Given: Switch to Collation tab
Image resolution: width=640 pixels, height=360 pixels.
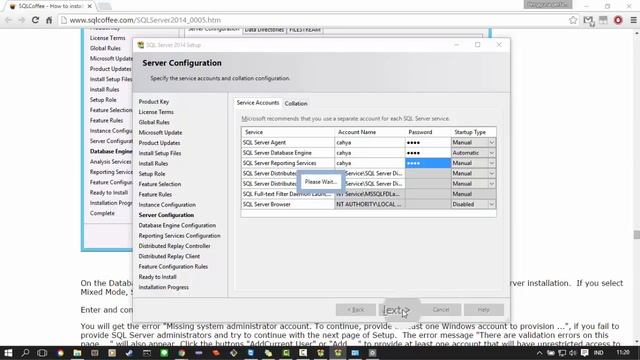Looking at the screenshot, I should click(296, 104).
